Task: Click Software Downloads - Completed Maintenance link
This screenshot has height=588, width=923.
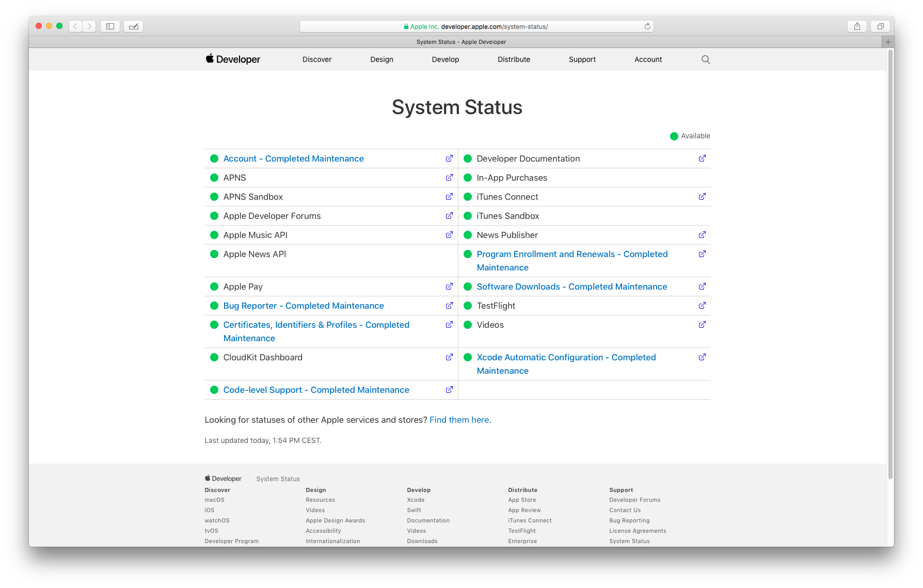Action: click(x=571, y=287)
